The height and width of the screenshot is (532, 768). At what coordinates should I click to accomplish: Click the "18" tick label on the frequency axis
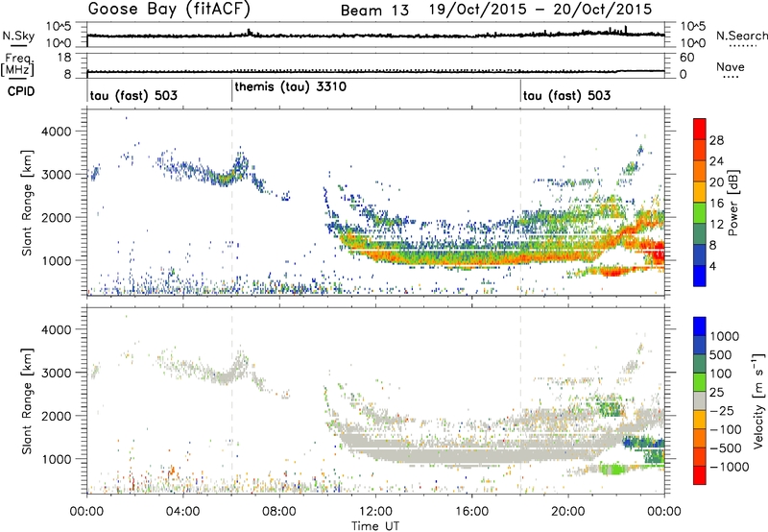coord(63,58)
